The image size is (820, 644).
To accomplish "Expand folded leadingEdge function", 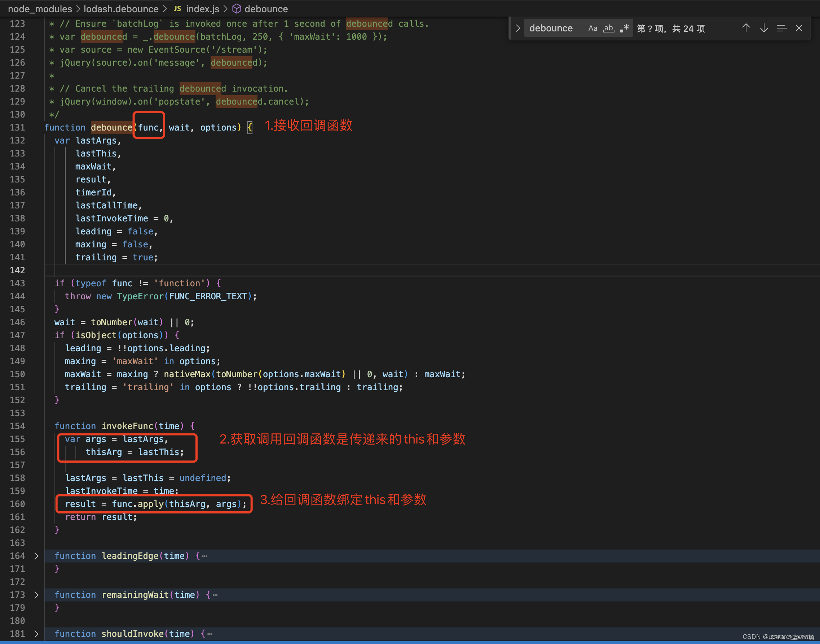I will pyautogui.click(x=36, y=556).
